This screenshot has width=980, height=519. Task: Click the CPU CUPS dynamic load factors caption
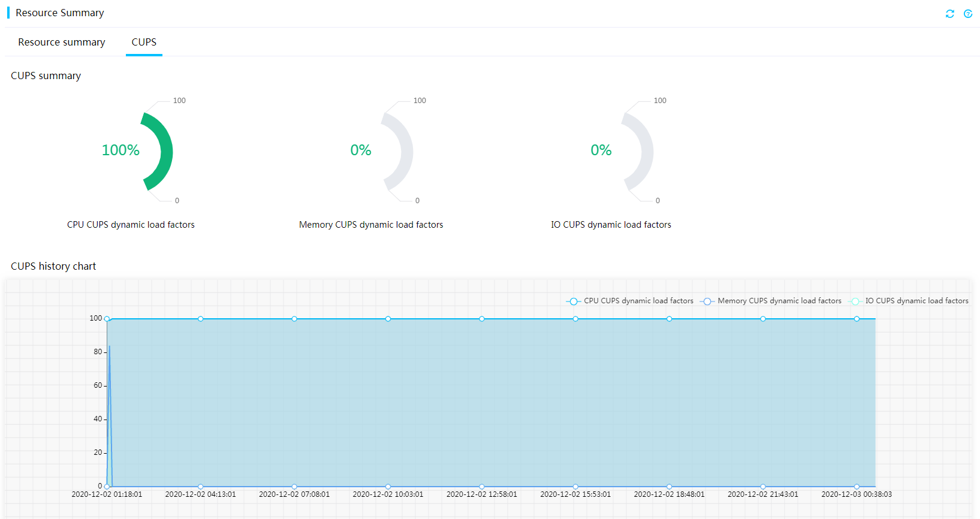tap(131, 225)
